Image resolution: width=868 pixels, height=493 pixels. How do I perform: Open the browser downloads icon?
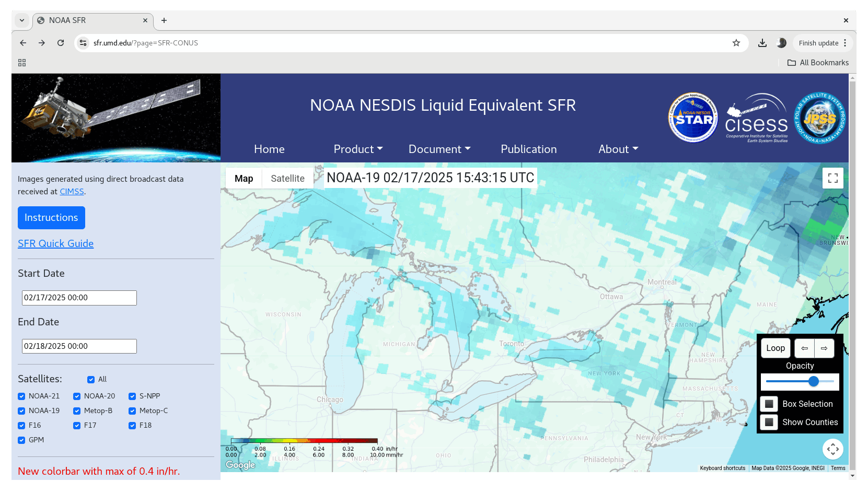pyautogui.click(x=762, y=43)
